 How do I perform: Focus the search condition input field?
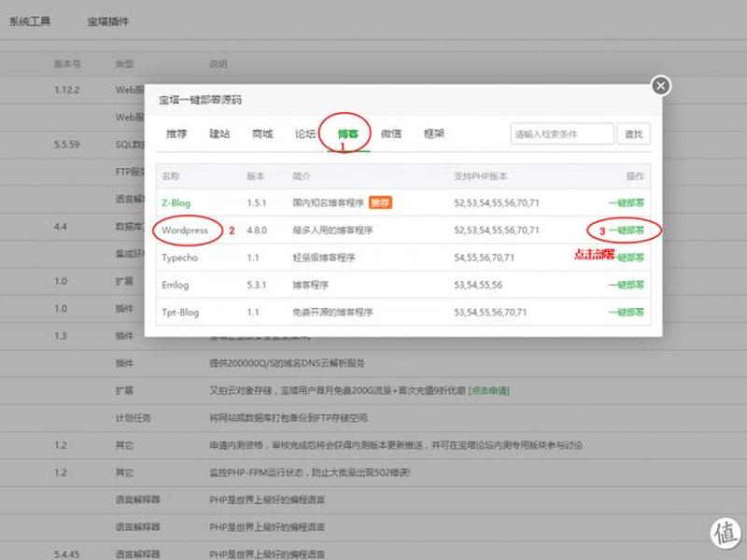coord(562,133)
